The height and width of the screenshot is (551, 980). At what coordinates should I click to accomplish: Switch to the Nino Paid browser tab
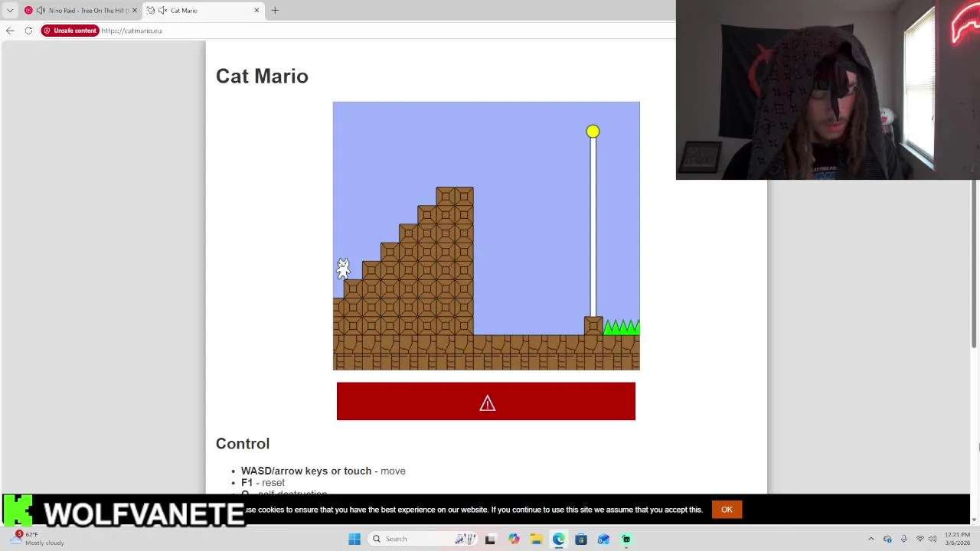[x=80, y=11]
